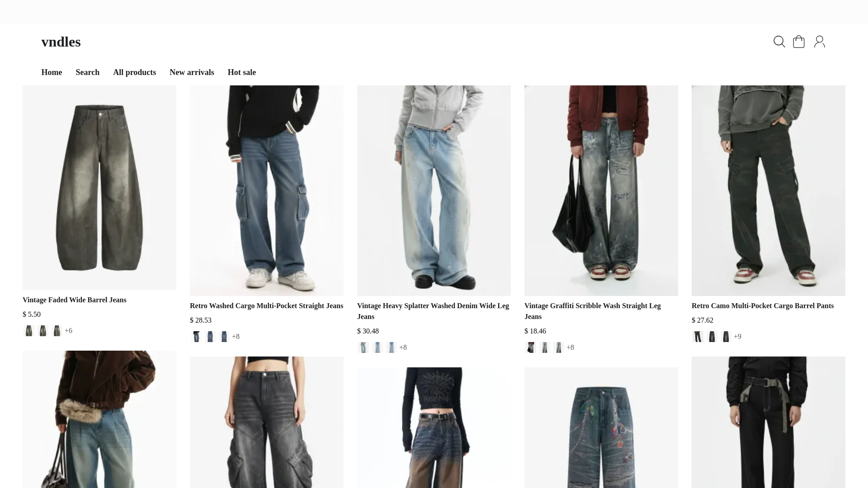
Task: Open Hot sale menu item
Action: [241, 72]
